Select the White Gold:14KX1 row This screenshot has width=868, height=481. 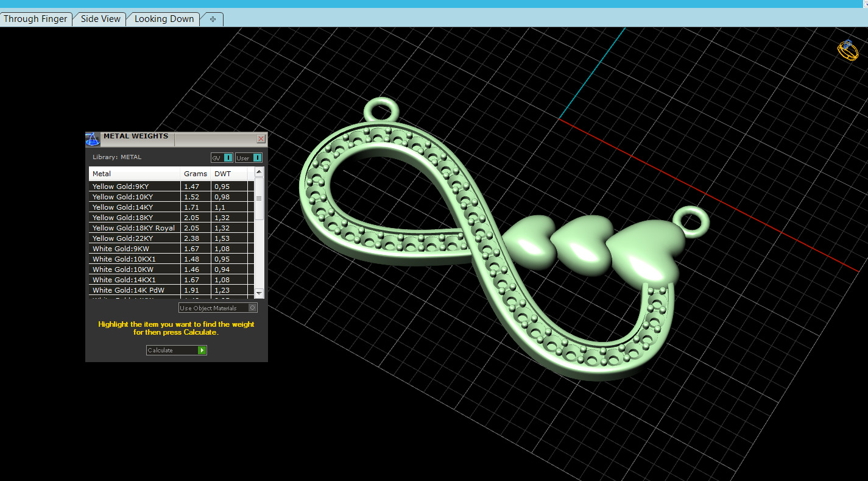(x=172, y=280)
